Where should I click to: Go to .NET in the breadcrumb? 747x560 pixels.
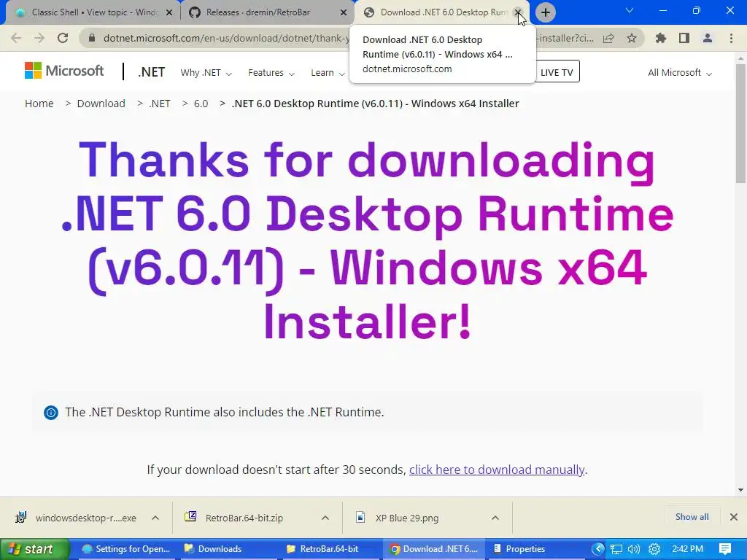pos(160,104)
